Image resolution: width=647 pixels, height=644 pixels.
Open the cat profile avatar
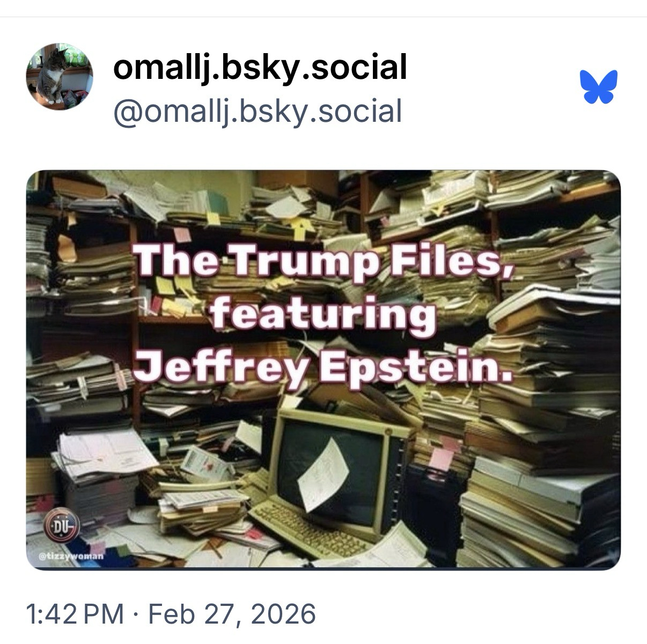click(60, 77)
